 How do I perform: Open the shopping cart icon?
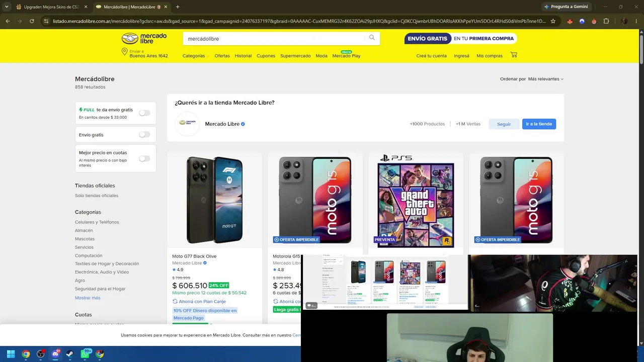coord(514,55)
